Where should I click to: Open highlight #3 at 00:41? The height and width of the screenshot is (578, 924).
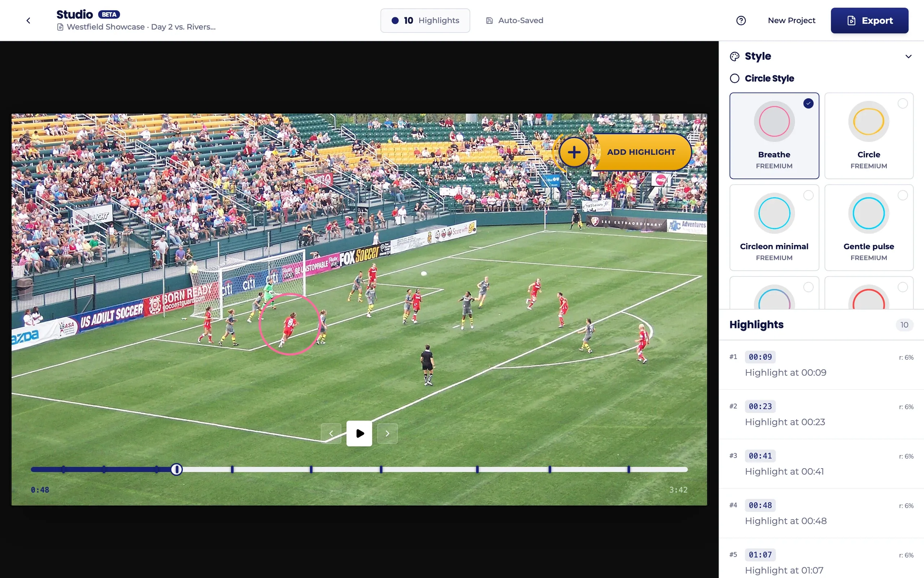click(821, 464)
